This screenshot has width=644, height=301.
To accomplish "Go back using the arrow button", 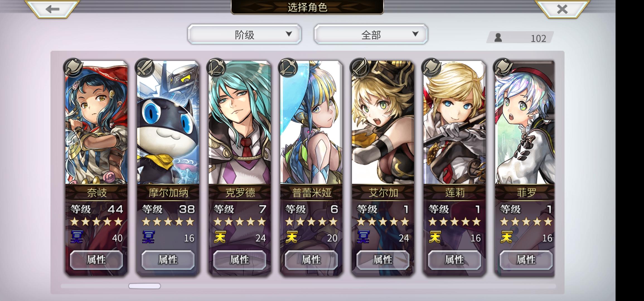I will pyautogui.click(x=52, y=9).
